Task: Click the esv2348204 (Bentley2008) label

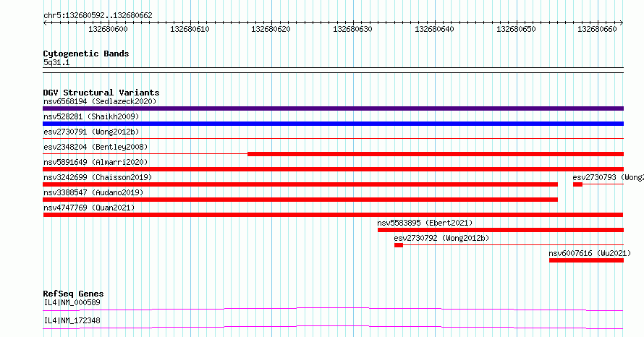Action: tap(96, 147)
